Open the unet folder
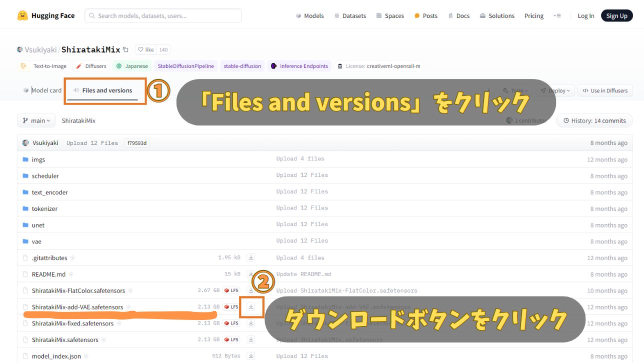The width and height of the screenshot is (644, 363). pyautogui.click(x=38, y=225)
